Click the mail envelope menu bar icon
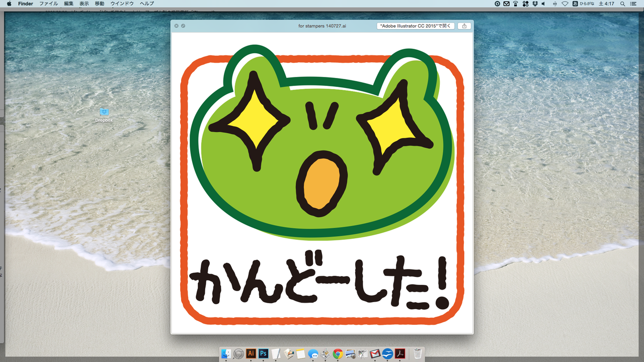This screenshot has width=644, height=362. (506, 4)
